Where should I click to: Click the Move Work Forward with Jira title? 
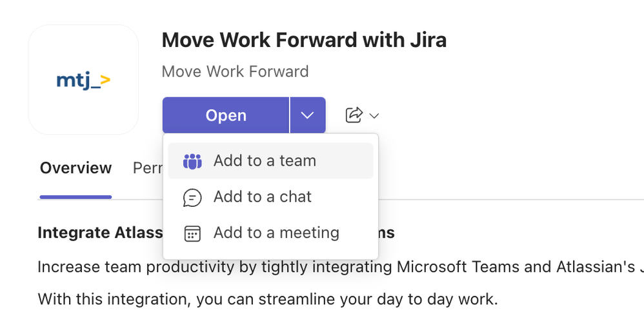tap(304, 40)
